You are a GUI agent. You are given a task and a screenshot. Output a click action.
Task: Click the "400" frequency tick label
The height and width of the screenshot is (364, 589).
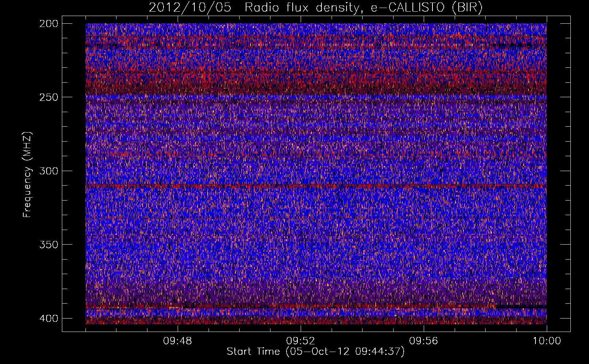49,318
